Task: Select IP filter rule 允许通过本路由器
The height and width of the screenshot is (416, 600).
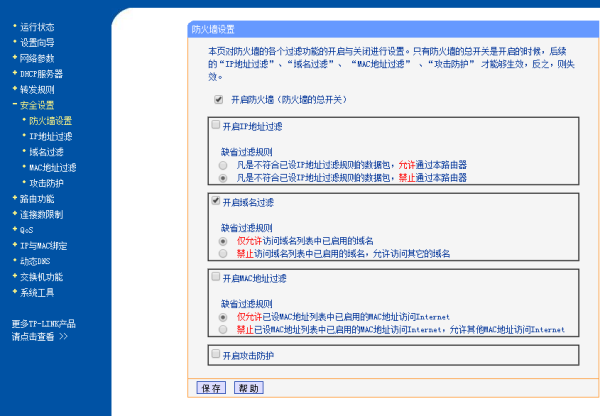Action: pyautogui.click(x=223, y=165)
